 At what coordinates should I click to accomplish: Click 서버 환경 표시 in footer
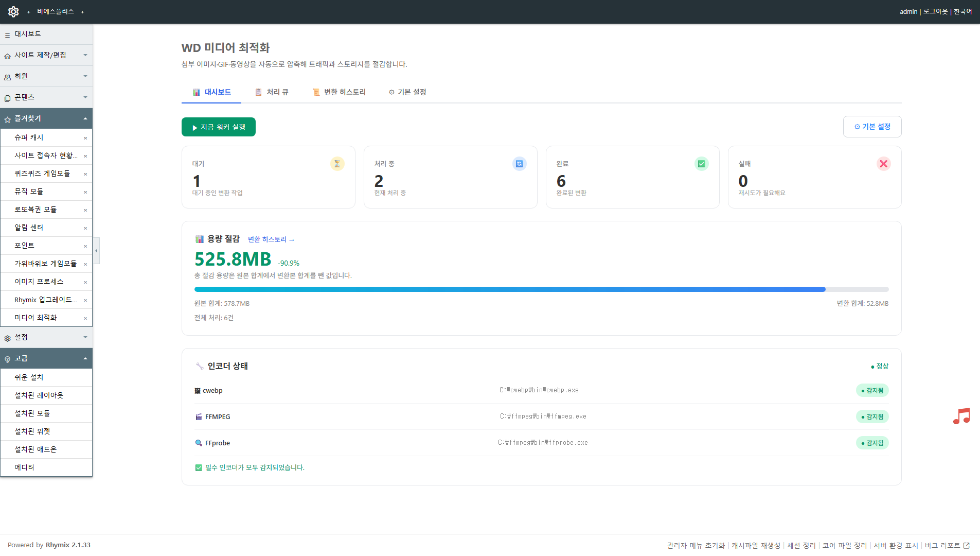896,545
